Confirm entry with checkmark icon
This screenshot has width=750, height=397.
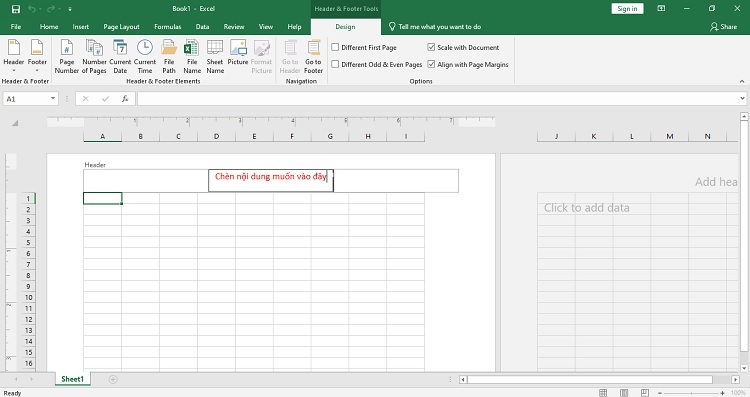tap(105, 99)
